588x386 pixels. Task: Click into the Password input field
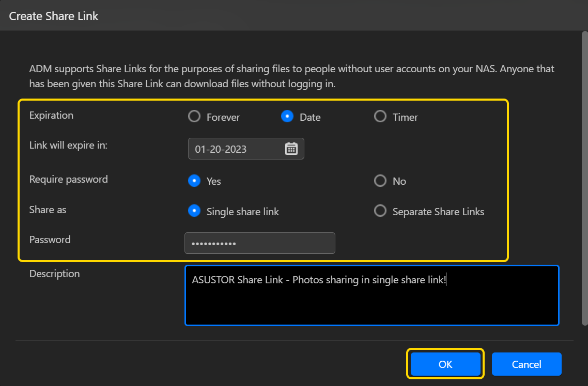(260, 243)
